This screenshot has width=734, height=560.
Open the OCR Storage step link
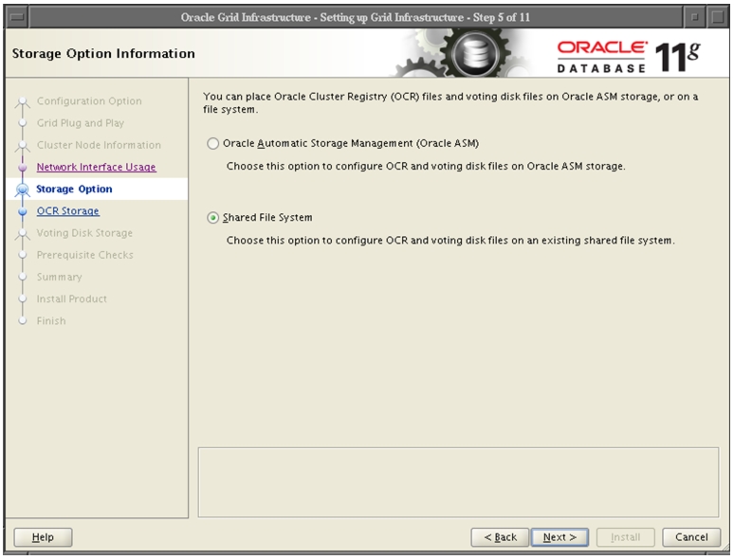68,211
